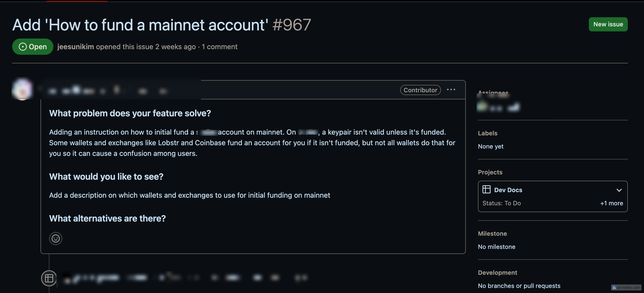The image size is (644, 293).
Task: Open the comment three-dots options menu
Action: tap(451, 90)
